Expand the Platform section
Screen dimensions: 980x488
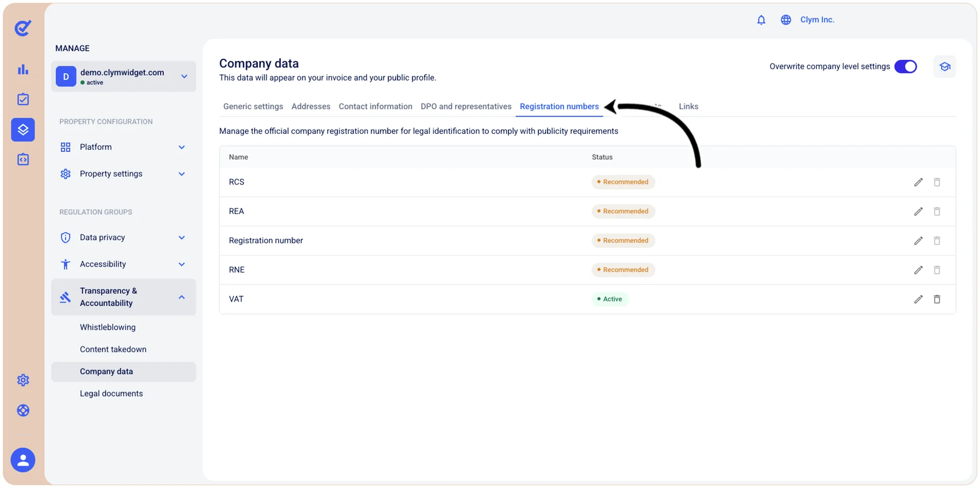[123, 147]
